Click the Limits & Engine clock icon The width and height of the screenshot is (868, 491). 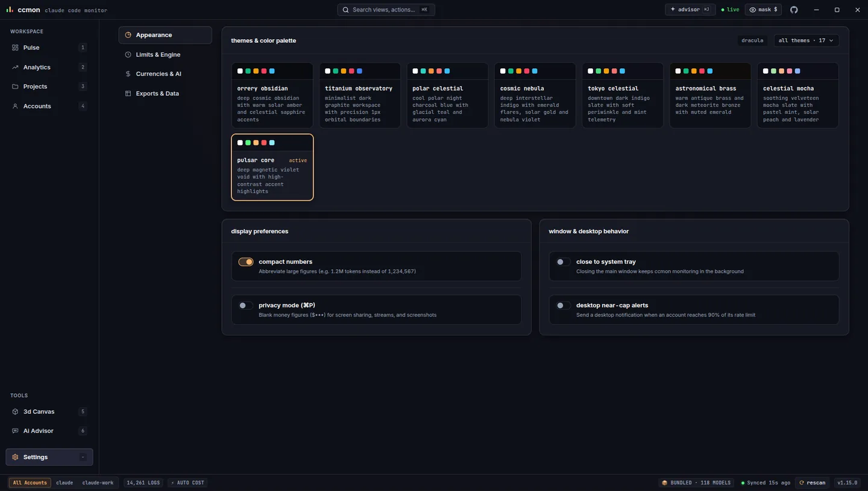[x=128, y=54]
